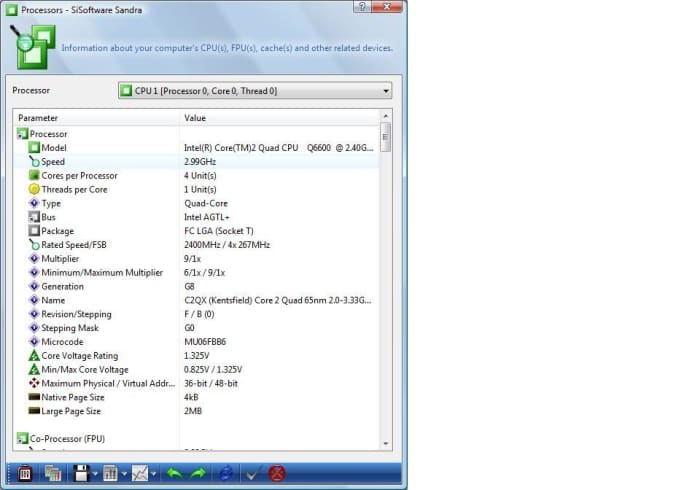
Task: Click the Maximum Physical / Virtual Address icon
Action: [34, 383]
